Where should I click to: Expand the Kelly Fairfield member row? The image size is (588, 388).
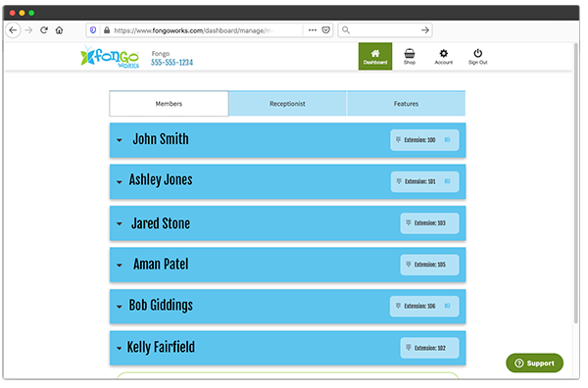tap(120, 348)
